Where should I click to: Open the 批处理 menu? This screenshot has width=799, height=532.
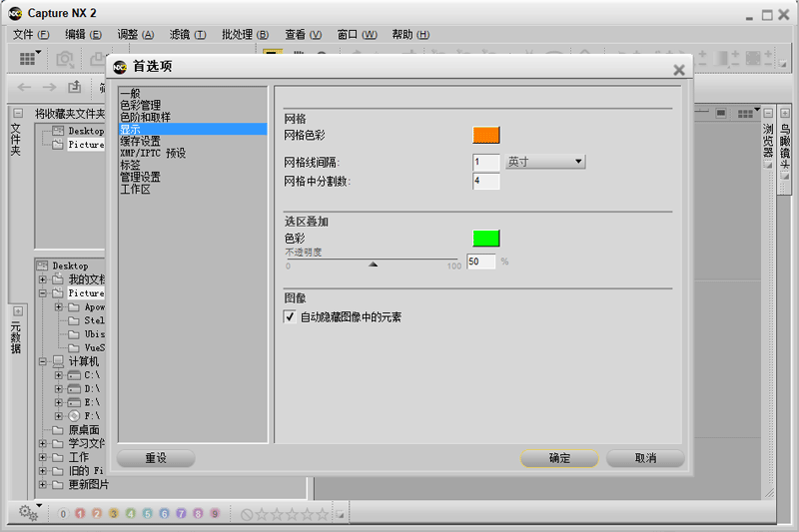point(245,35)
